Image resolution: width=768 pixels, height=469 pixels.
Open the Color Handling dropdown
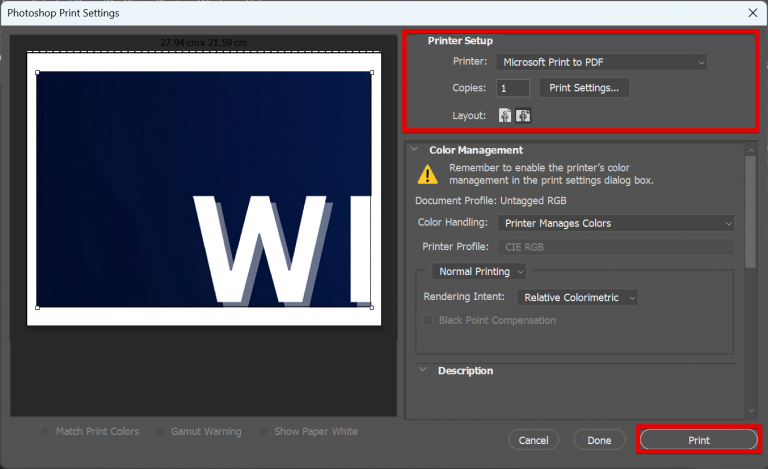point(616,223)
